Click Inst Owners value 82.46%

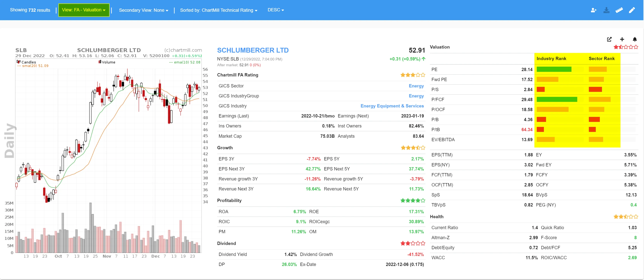coord(416,126)
